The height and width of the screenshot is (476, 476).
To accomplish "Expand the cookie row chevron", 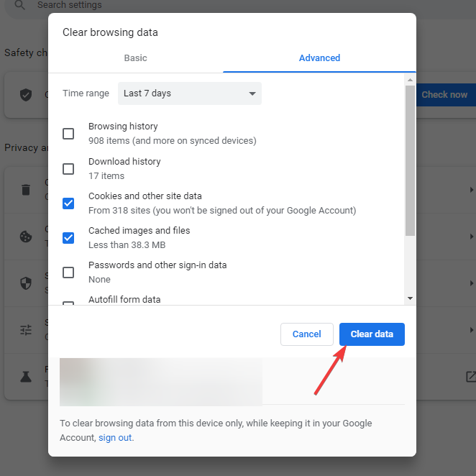I will [471, 237].
